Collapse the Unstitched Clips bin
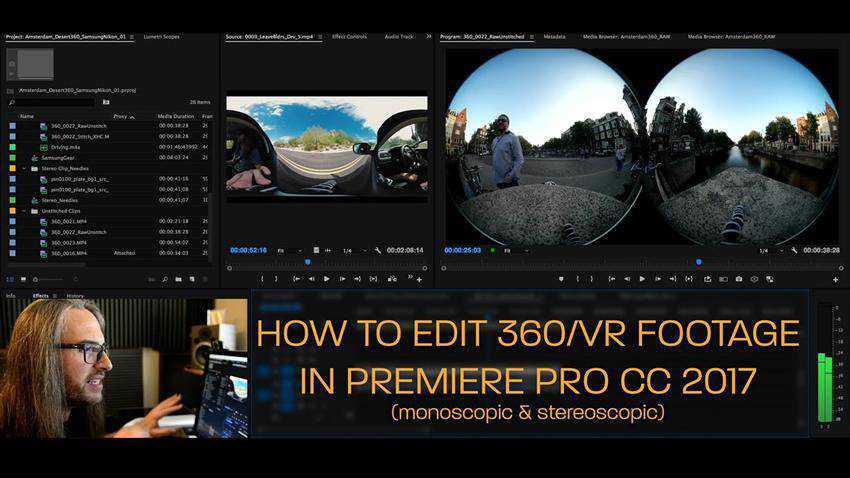Image resolution: width=850 pixels, height=478 pixels. [x=23, y=210]
